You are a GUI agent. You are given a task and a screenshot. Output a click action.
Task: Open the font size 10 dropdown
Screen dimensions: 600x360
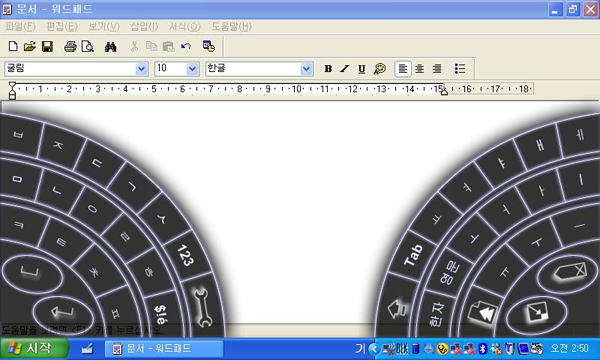[192, 69]
